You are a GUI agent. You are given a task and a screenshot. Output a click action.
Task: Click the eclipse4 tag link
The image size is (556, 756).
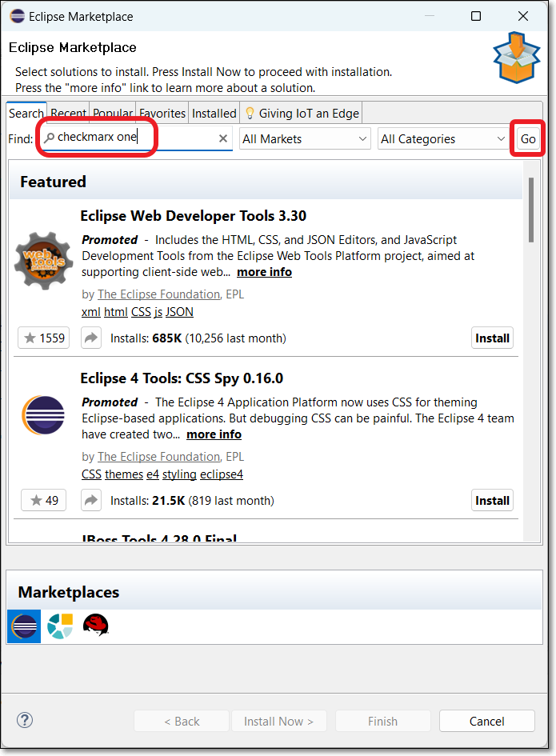(x=222, y=474)
